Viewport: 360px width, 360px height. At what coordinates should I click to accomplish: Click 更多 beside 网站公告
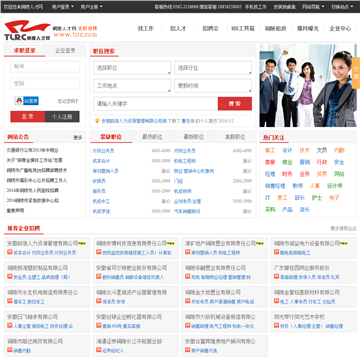tap(78, 138)
